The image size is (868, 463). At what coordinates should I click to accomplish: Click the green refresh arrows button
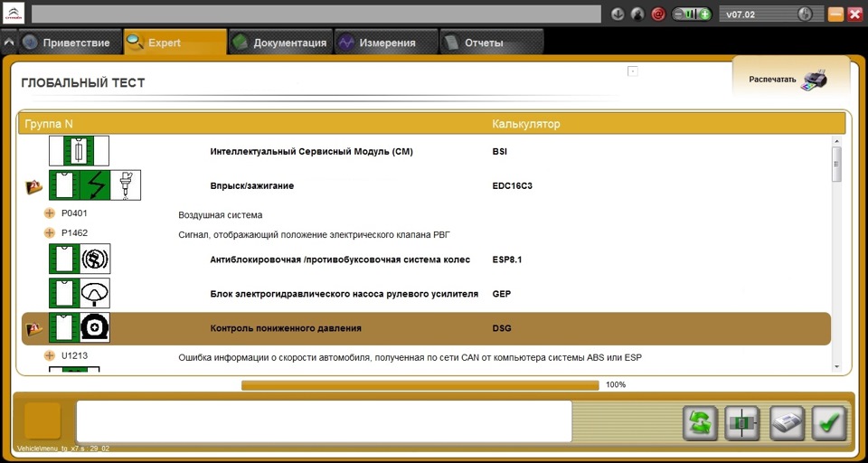click(x=700, y=423)
